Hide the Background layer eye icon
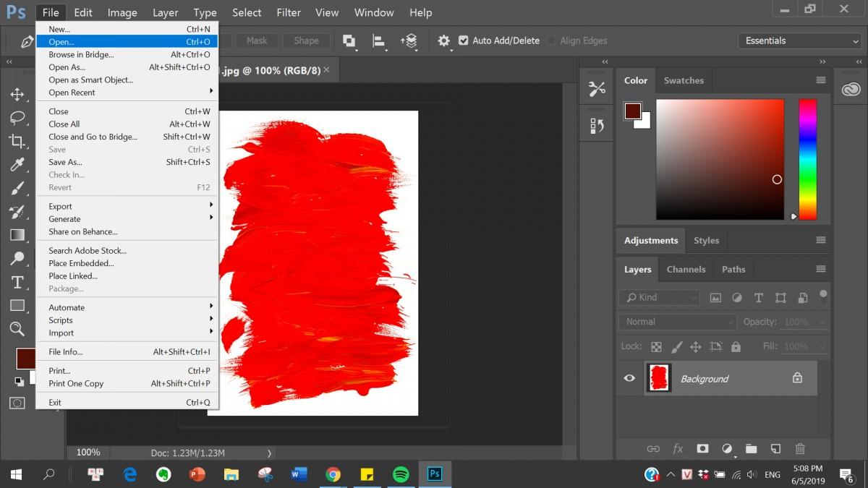This screenshot has height=488, width=868. 629,378
